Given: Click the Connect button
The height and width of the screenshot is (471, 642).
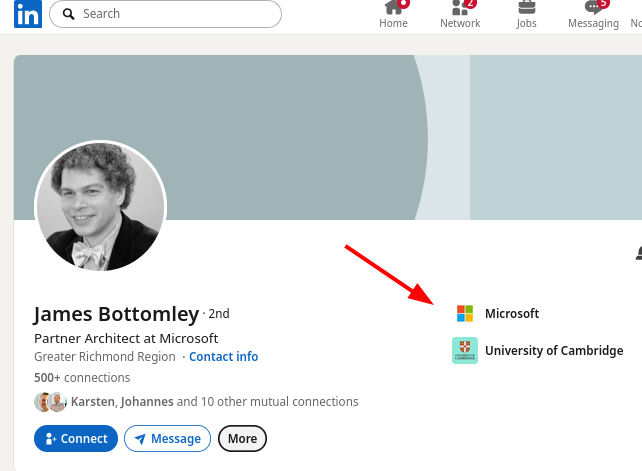Looking at the screenshot, I should [76, 439].
